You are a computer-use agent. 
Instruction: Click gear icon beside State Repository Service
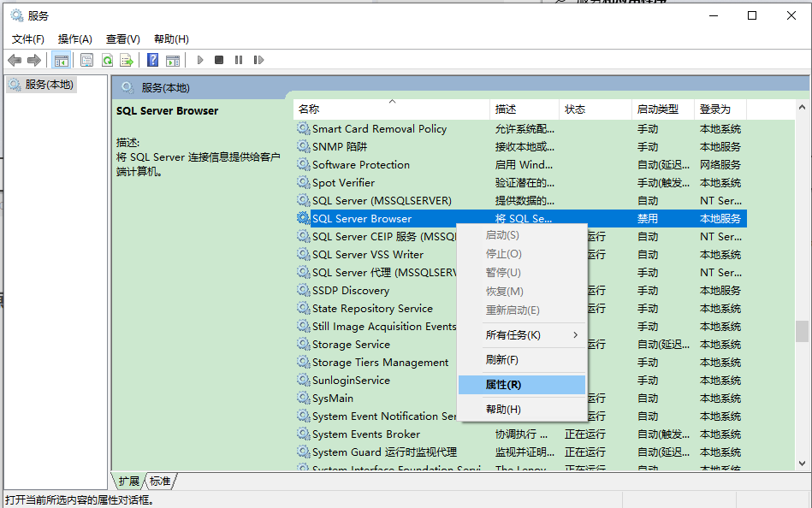pos(304,308)
